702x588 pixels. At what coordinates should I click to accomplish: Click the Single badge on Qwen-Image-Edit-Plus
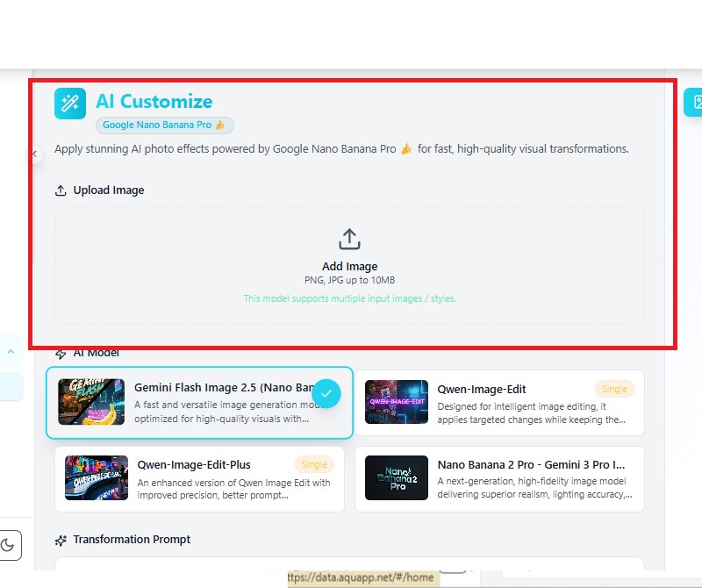(314, 464)
